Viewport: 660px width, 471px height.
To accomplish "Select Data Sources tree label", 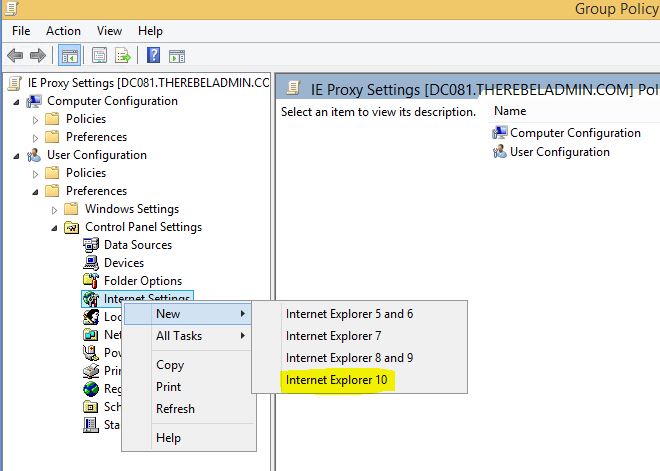I will pos(138,245).
